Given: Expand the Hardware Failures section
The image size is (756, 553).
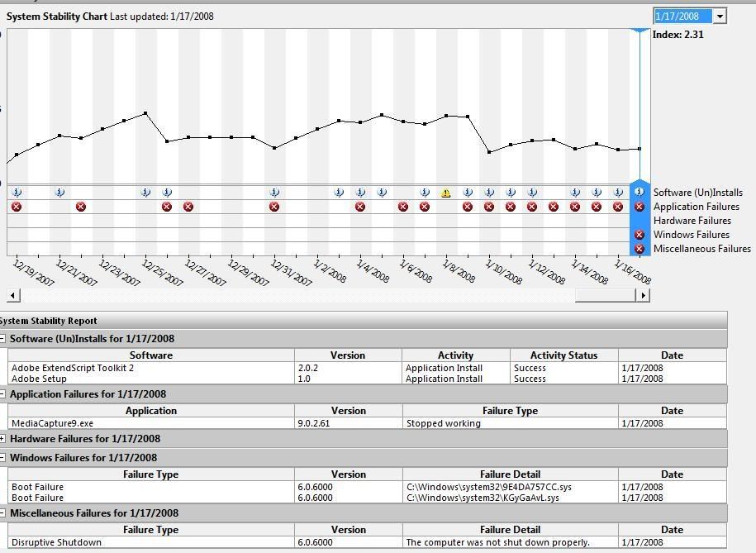Looking at the screenshot, I should pyautogui.click(x=2, y=439).
